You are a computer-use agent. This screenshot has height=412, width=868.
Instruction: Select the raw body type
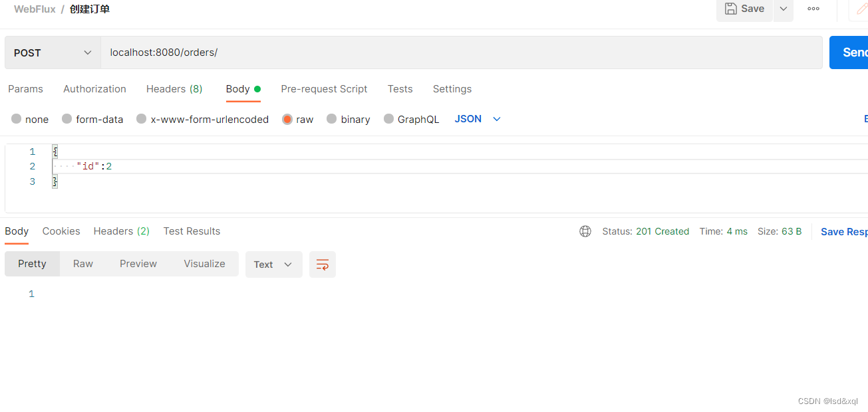pos(297,119)
